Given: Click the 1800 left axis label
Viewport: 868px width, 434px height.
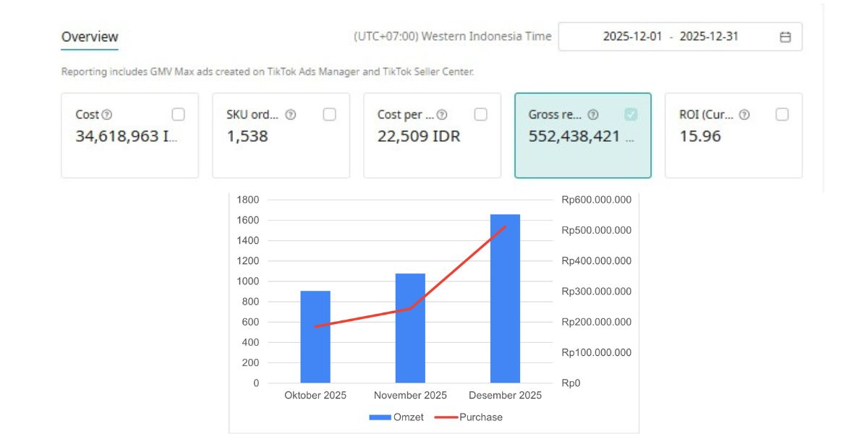Looking at the screenshot, I should (x=248, y=200).
